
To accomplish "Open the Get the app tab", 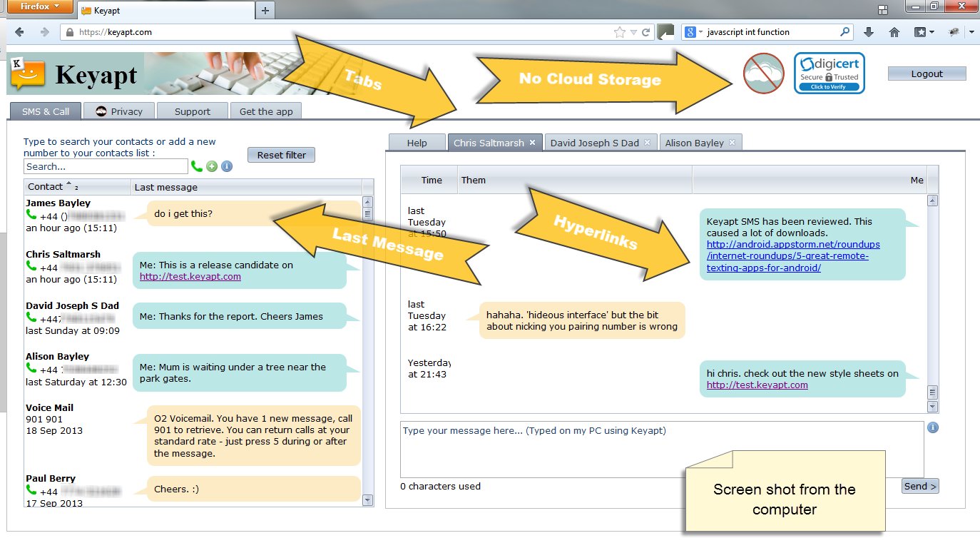I will click(266, 111).
